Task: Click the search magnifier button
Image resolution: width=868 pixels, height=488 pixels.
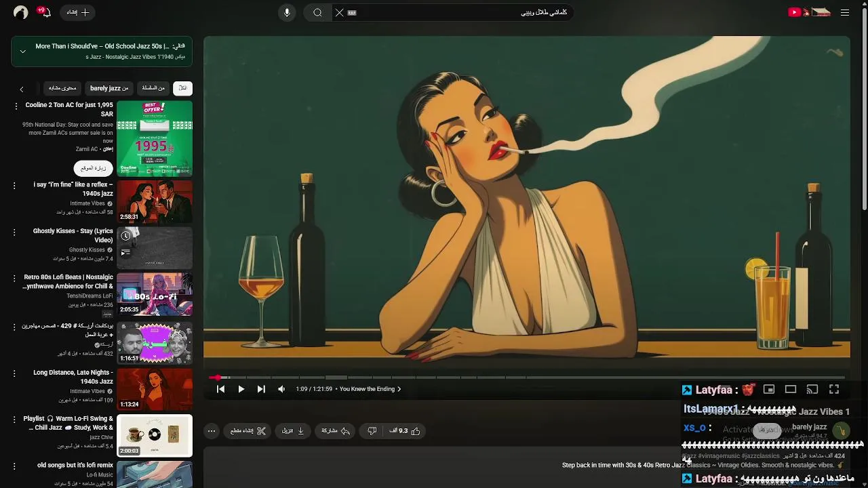Action: 317,12
